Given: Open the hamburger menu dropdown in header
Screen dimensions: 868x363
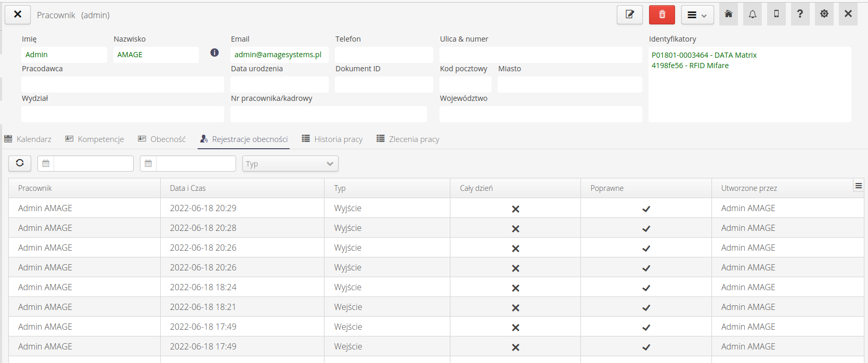Looking at the screenshot, I should tap(697, 15).
